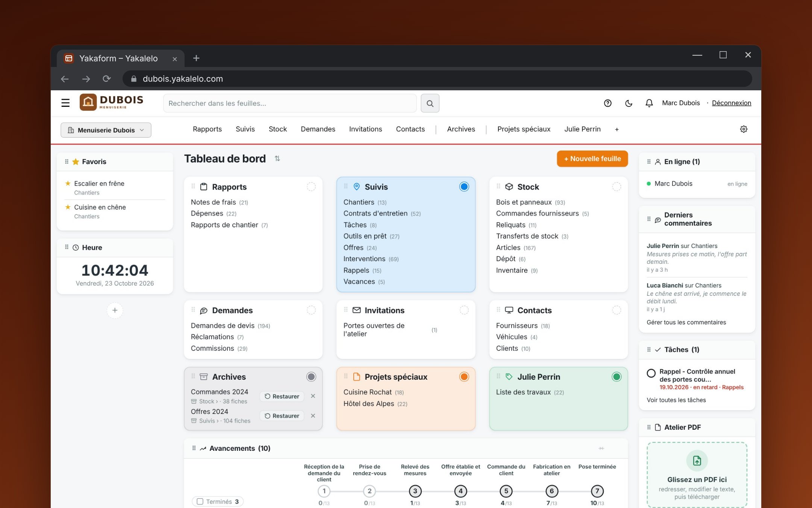Image resolution: width=812 pixels, height=508 pixels.
Task: Switch to the Stock tab
Action: coord(278,129)
